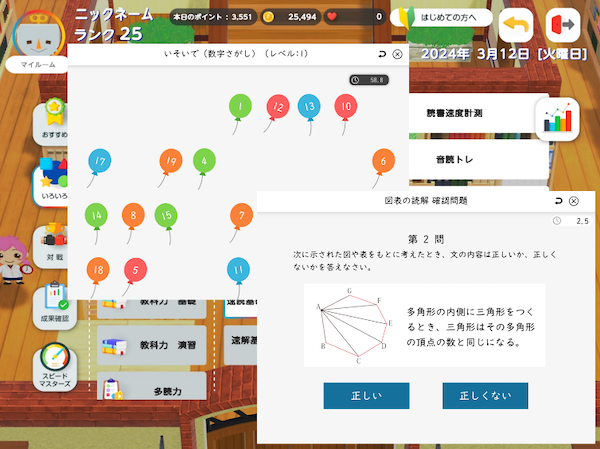600x449 pixels.
Task: Select the blue balloon numbered 17
Action: click(x=98, y=160)
